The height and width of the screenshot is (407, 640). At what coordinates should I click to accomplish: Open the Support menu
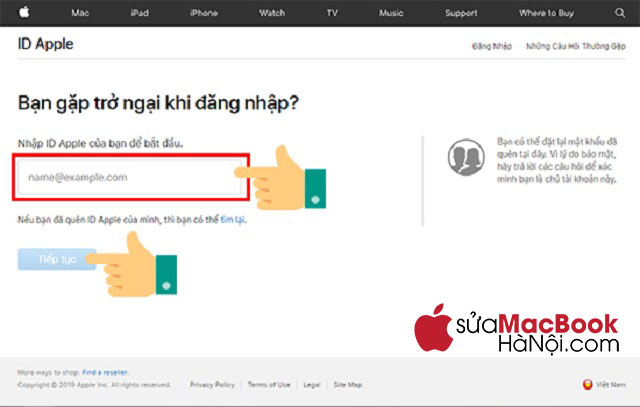(x=461, y=13)
